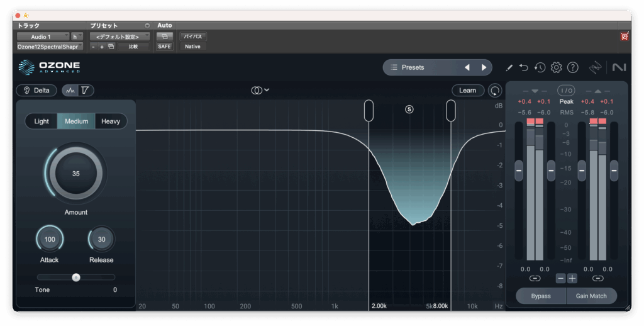Click the help question mark icon
This screenshot has width=644, height=326.
pos(572,67)
